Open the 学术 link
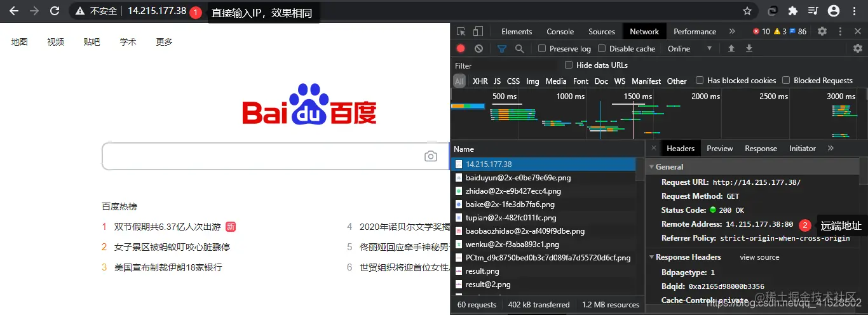This screenshot has height=315, width=868. tap(128, 41)
